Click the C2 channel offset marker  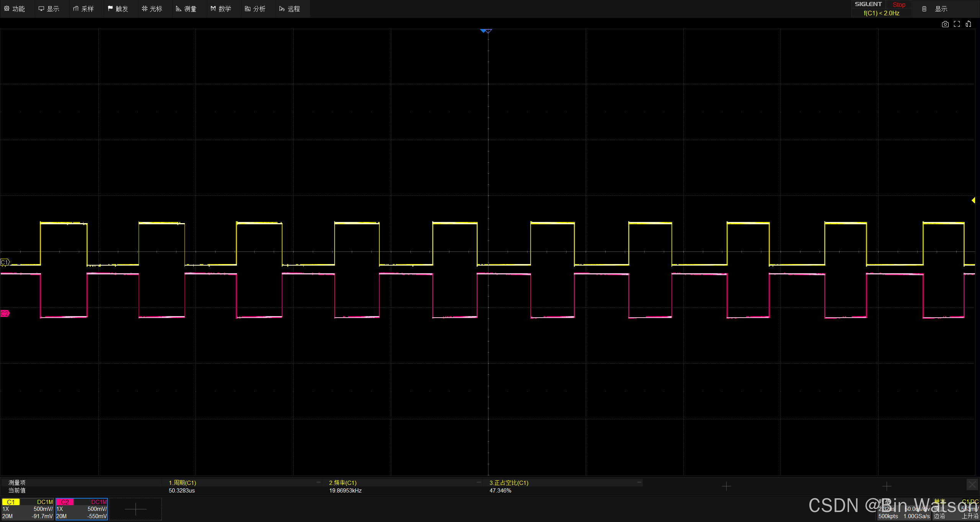[5, 313]
